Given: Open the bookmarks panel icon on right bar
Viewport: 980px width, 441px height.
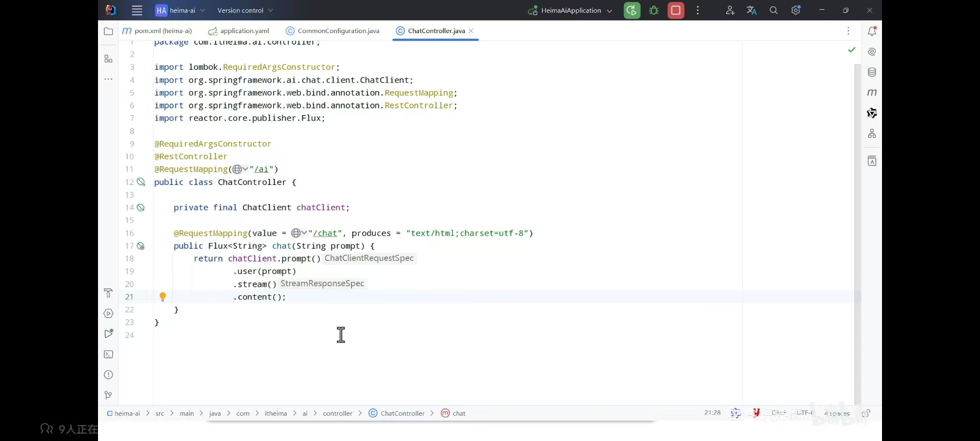Looking at the screenshot, I should coord(872,161).
